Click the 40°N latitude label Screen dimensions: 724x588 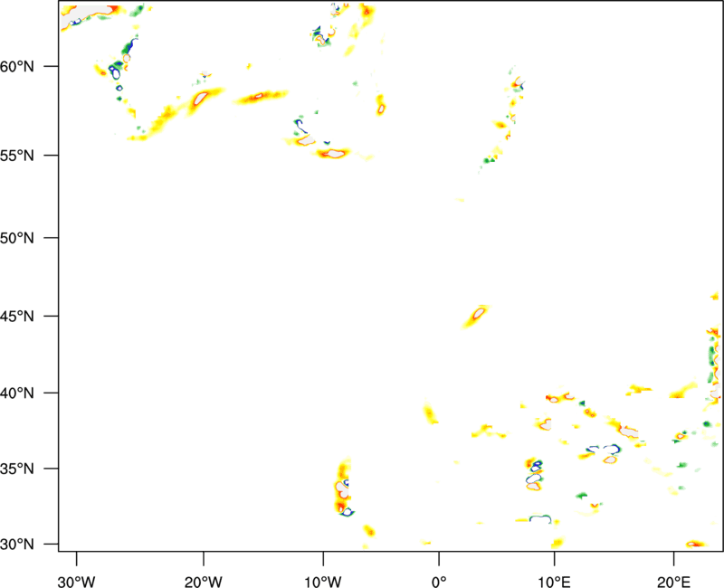pyautogui.click(x=17, y=394)
